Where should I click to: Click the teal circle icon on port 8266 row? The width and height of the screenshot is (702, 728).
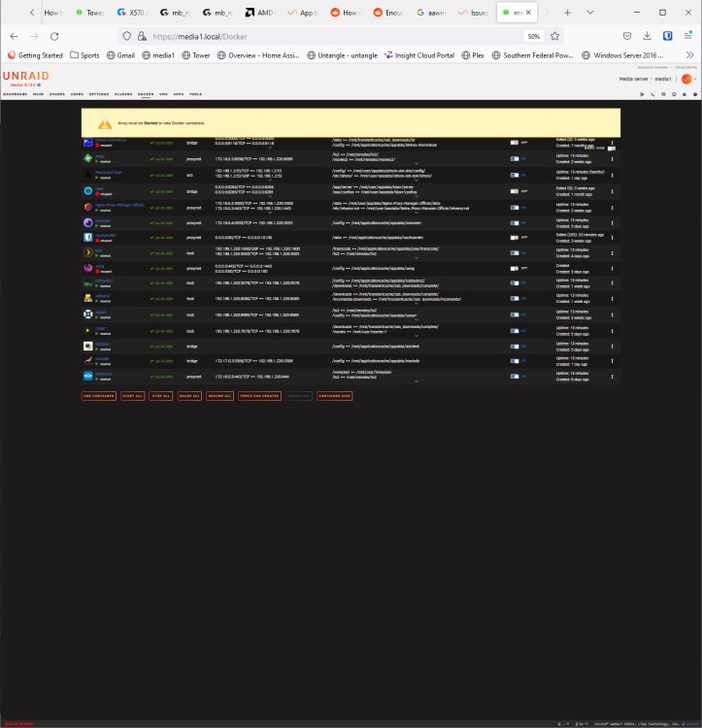87,191
